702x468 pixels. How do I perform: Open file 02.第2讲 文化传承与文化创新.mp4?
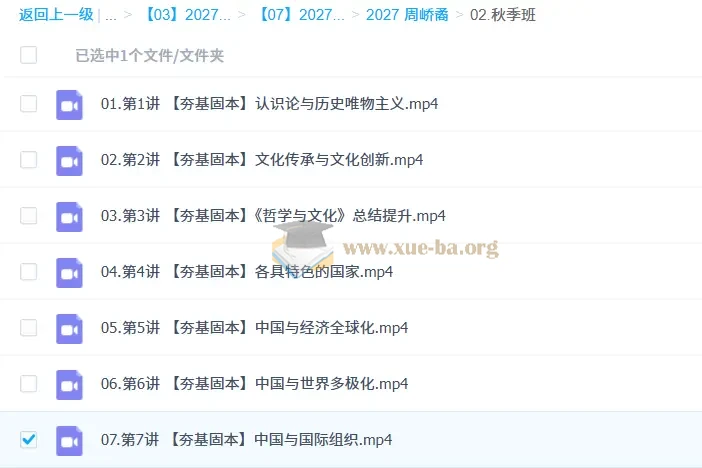(262, 160)
